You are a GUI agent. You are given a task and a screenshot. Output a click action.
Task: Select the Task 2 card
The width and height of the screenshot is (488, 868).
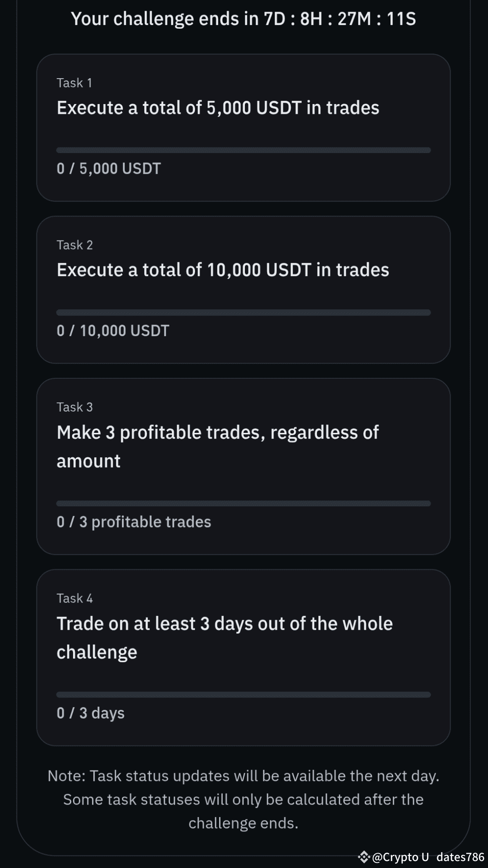click(244, 290)
